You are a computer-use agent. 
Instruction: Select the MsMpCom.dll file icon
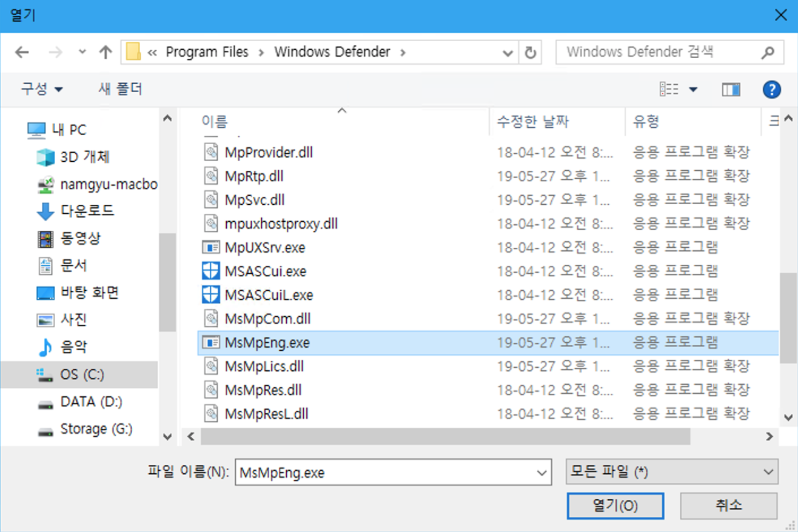click(210, 318)
